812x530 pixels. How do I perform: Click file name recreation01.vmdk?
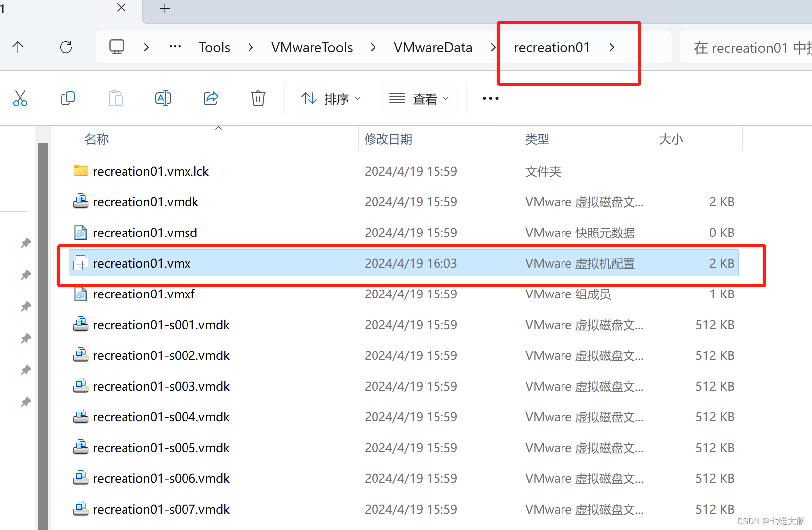click(145, 202)
